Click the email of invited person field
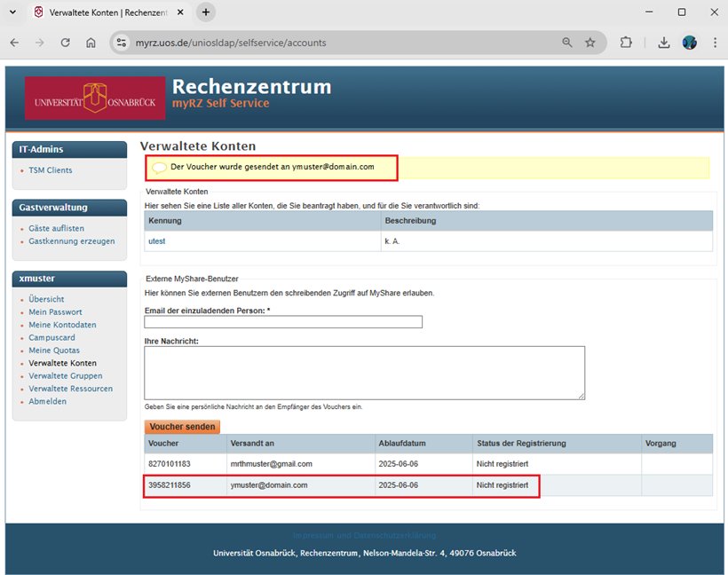 coord(283,322)
